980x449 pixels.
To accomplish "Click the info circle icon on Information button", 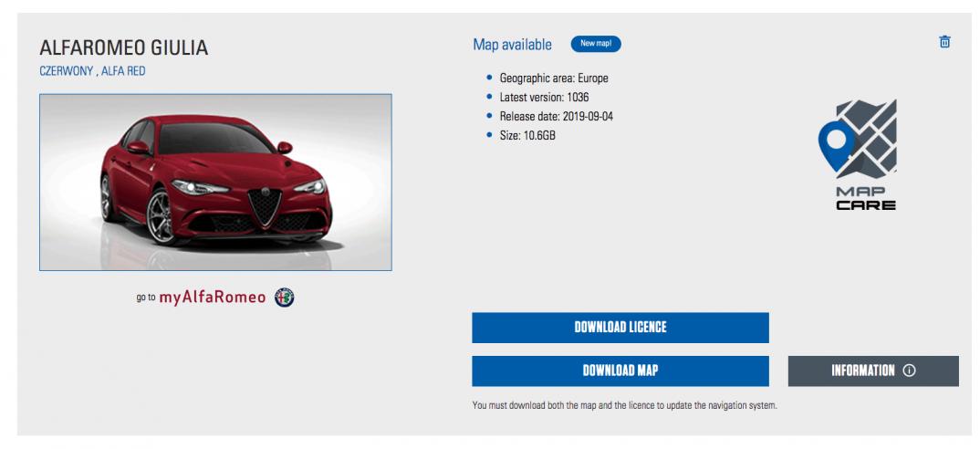I will (910, 371).
